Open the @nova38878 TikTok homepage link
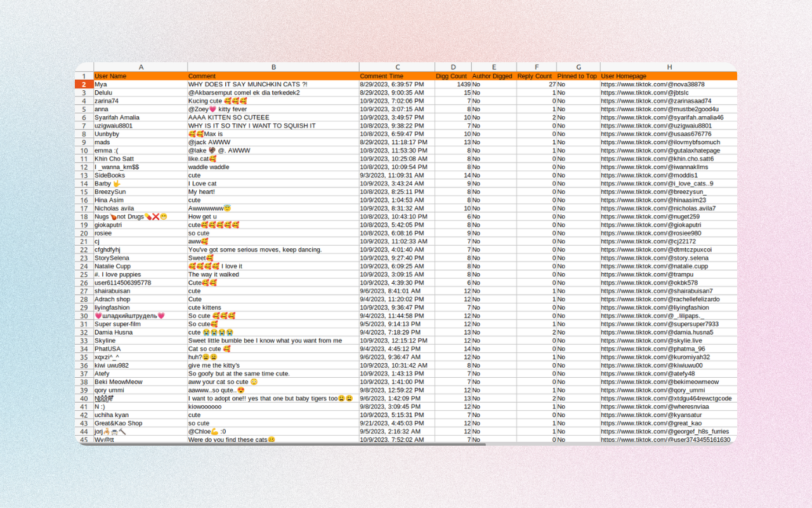This screenshot has height=508, width=812. coord(652,84)
